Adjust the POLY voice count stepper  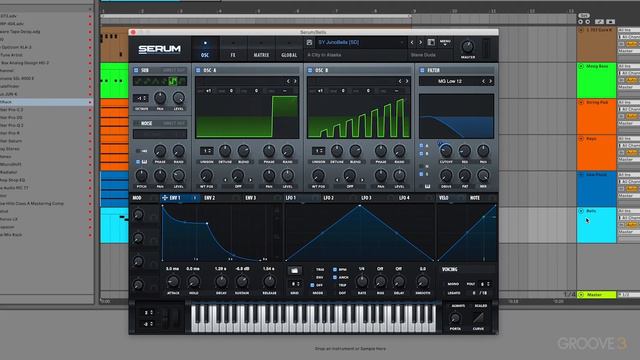point(484,284)
